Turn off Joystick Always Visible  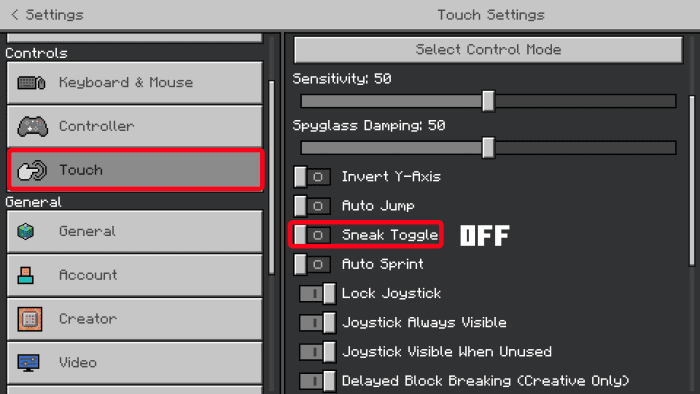(317, 323)
